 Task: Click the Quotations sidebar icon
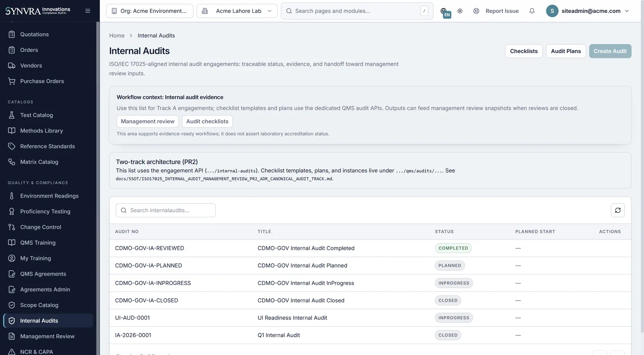(12, 35)
